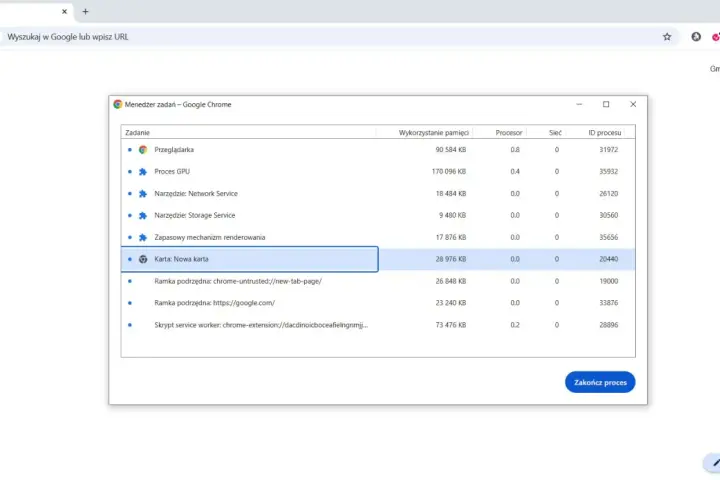
Task: Click process ID 30560
Action: coord(608,215)
